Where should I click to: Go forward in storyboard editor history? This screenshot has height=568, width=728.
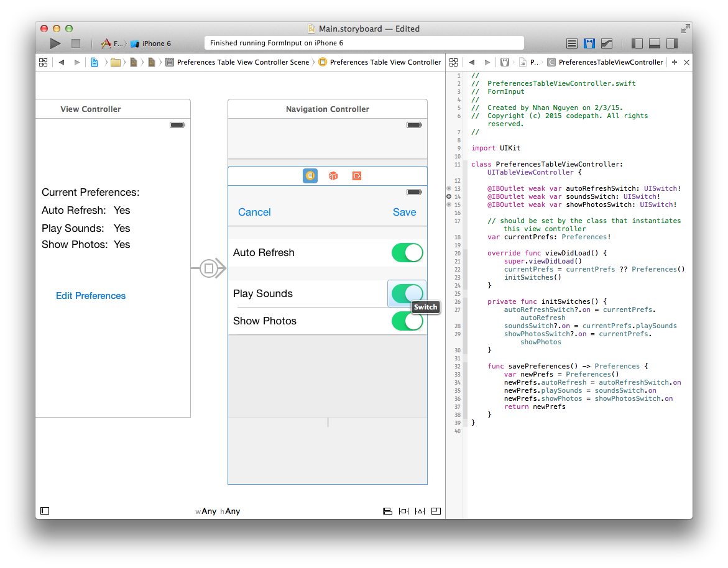click(77, 62)
